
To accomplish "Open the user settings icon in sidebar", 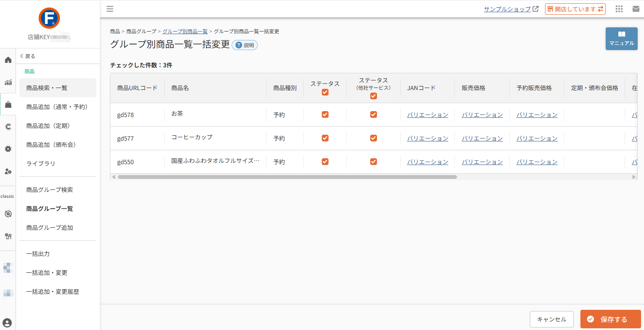I will point(8,171).
